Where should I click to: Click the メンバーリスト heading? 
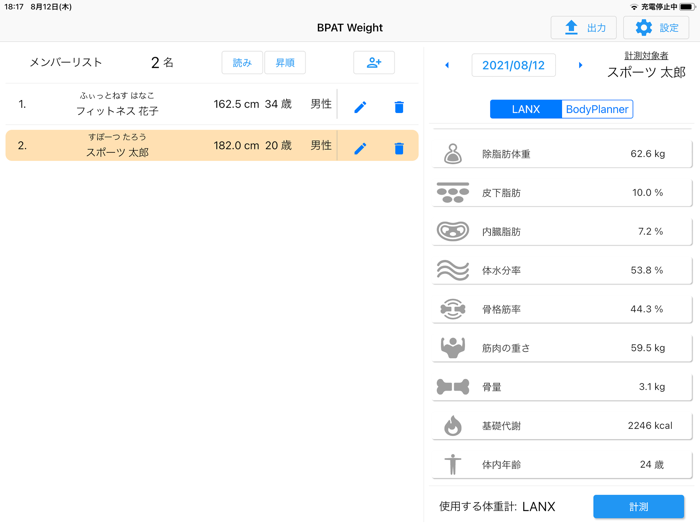(x=66, y=62)
